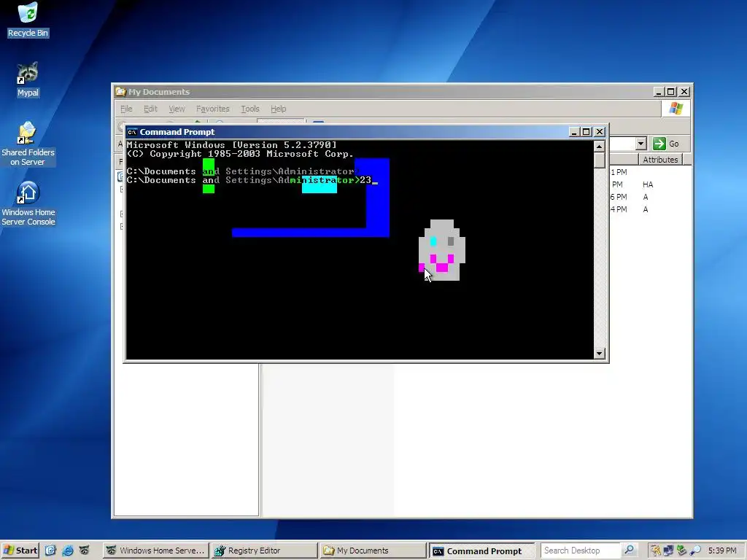Click the Start button
Image resolution: width=747 pixels, height=560 pixels.
tap(20, 551)
